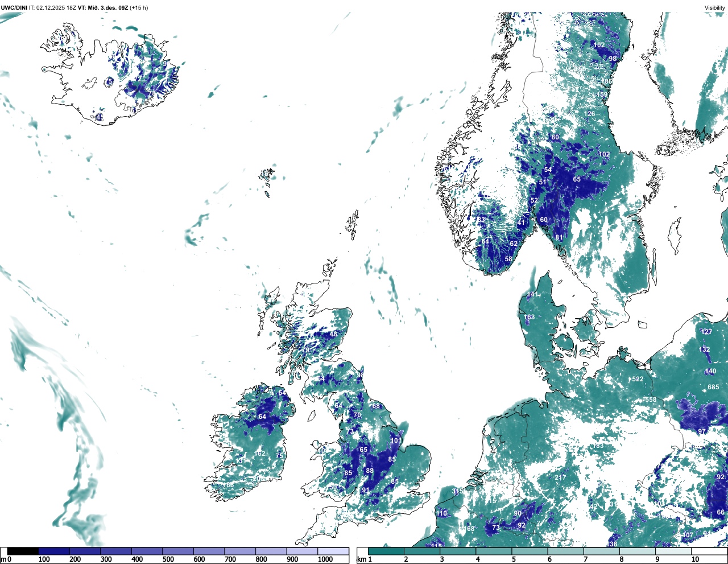
Task: Click the visibility value '90' in western Germany
Action: pyautogui.click(x=518, y=513)
